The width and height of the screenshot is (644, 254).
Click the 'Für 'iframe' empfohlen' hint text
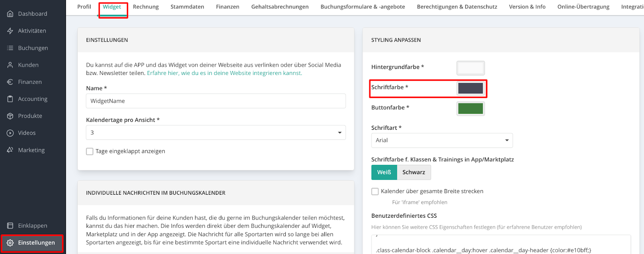(x=420, y=202)
